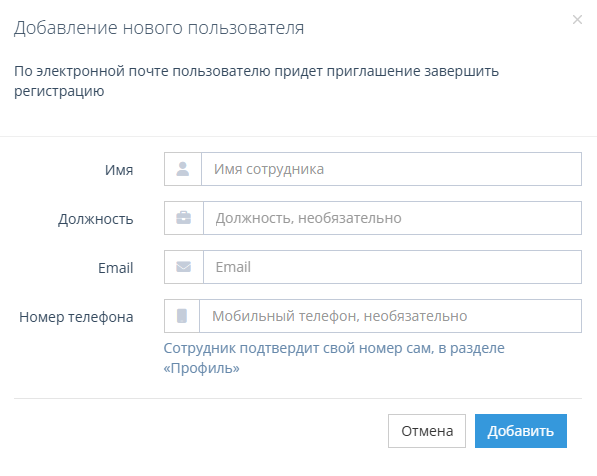Click the 'Отмена' button
The height and width of the screenshot is (476, 597).
(427, 431)
